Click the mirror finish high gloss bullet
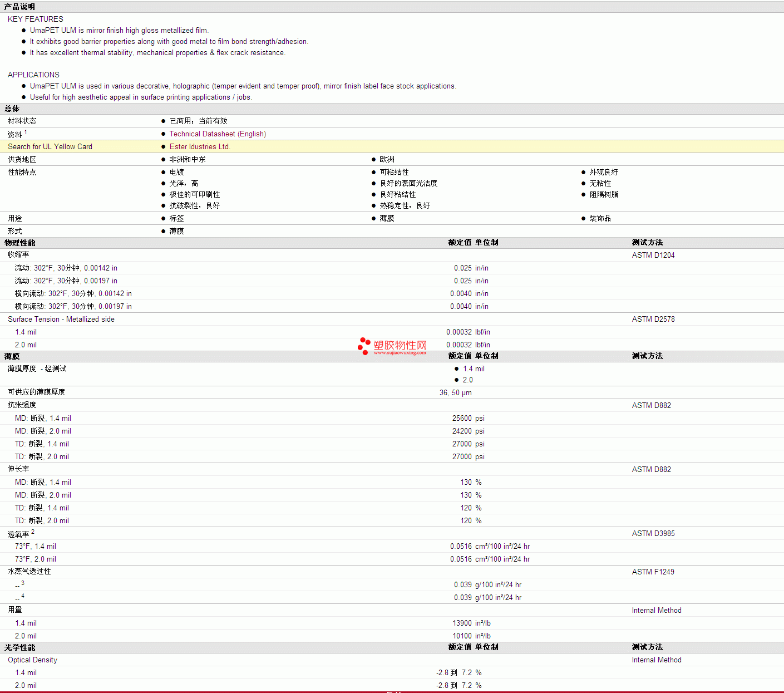Screen dimensions: 784x693 (x=119, y=31)
